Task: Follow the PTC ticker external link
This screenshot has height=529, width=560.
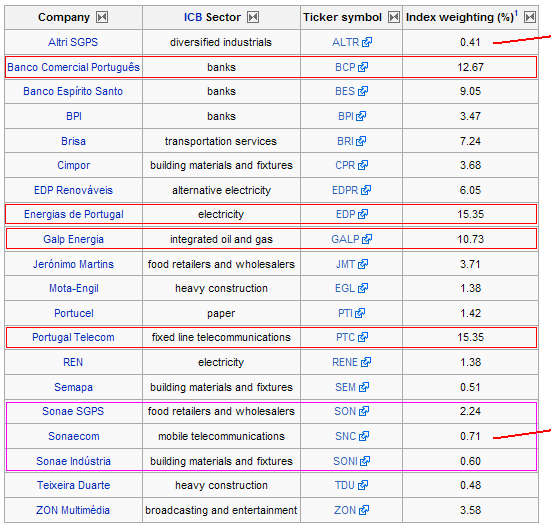Action: click(x=352, y=337)
